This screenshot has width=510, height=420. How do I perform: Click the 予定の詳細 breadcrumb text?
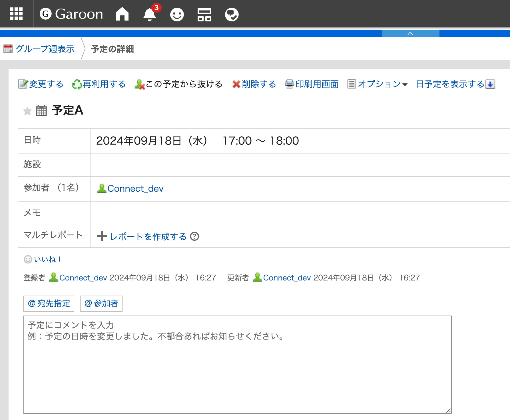click(x=113, y=49)
